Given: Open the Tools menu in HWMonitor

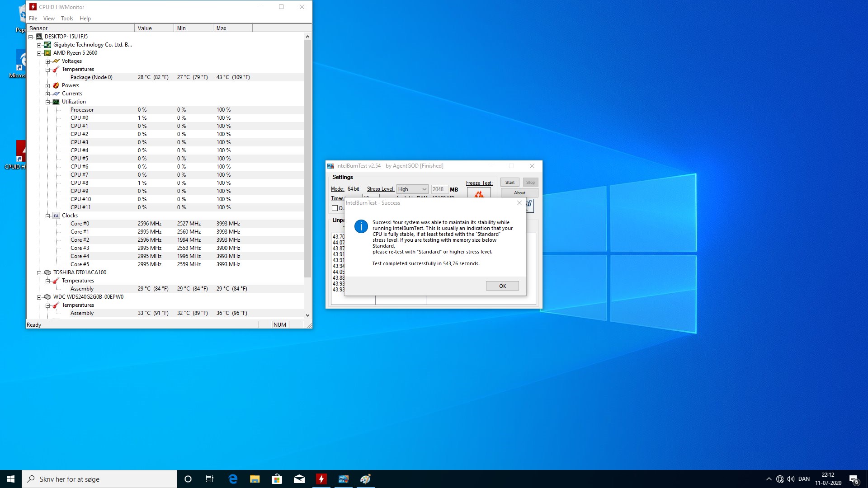Looking at the screenshot, I should 67,19.
